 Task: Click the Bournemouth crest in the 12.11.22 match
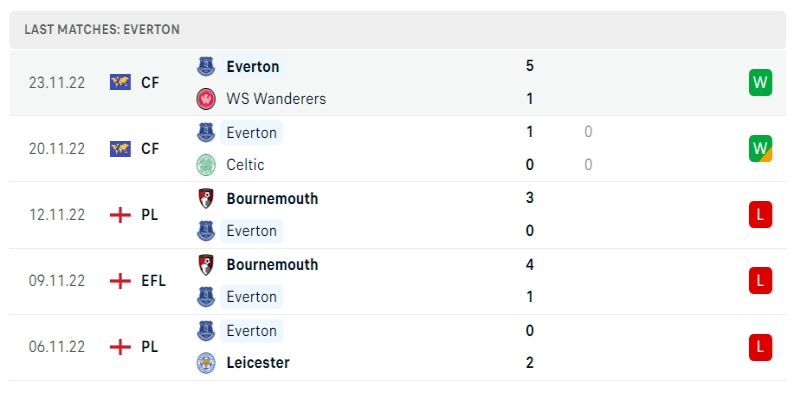(206, 198)
